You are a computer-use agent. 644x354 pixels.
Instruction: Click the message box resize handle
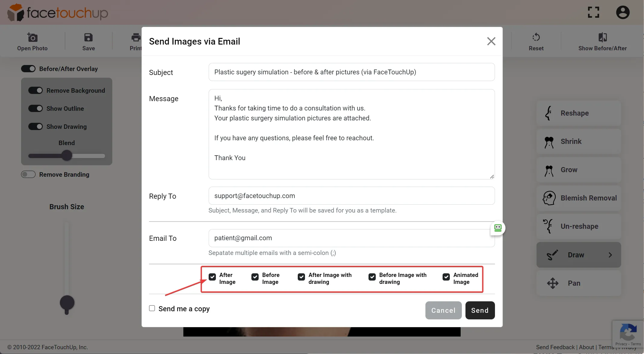pyautogui.click(x=492, y=177)
